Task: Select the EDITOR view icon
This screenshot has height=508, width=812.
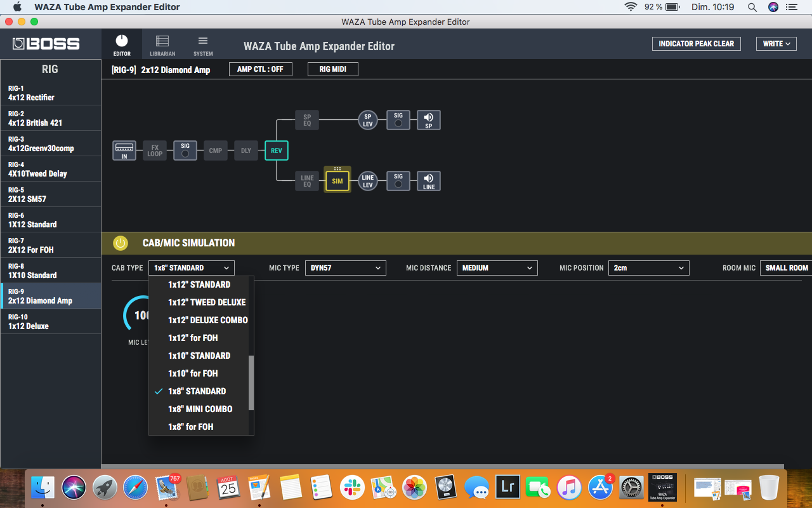Action: [121, 44]
